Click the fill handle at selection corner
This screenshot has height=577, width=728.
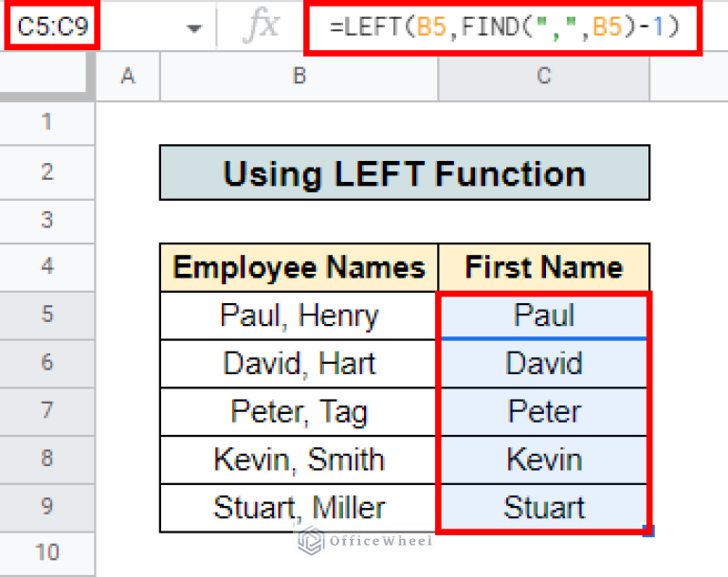pyautogui.click(x=648, y=532)
